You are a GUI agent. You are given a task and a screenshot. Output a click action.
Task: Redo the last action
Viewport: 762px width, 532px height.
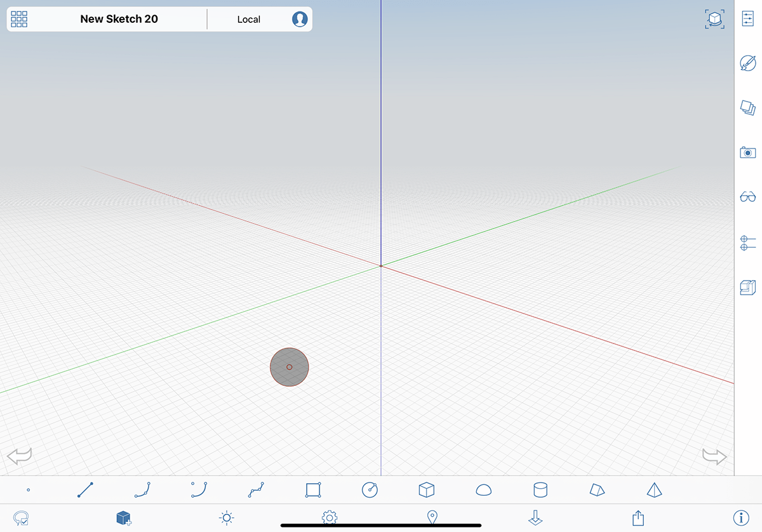[x=714, y=456]
